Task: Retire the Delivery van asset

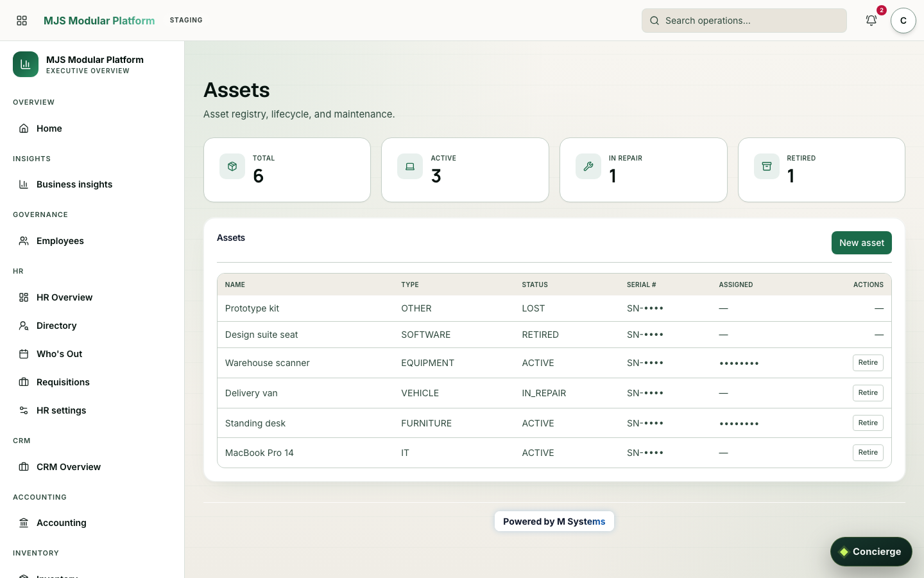Action: [868, 393]
